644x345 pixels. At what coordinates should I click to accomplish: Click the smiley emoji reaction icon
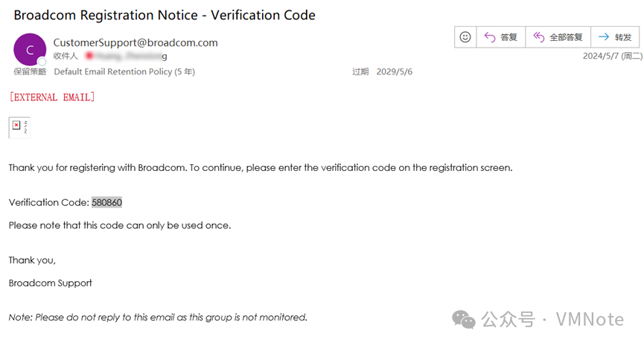(x=465, y=37)
